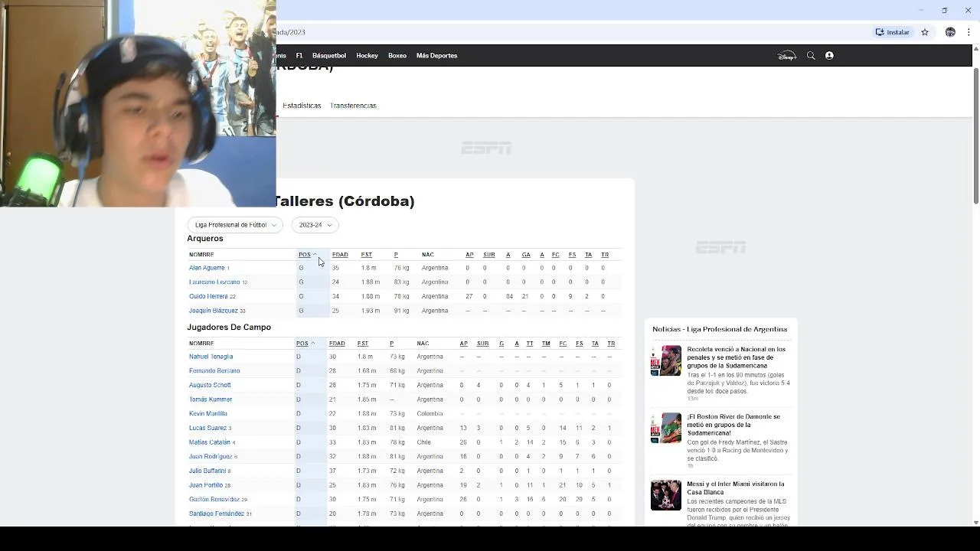The image size is (980, 551).
Task: Click the Noticias - Liga Profesional de Argentina heading
Action: (720, 329)
